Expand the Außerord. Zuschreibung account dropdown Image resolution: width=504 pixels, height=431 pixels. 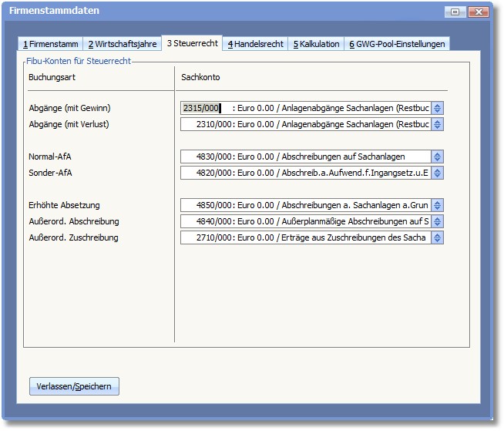pyautogui.click(x=438, y=237)
